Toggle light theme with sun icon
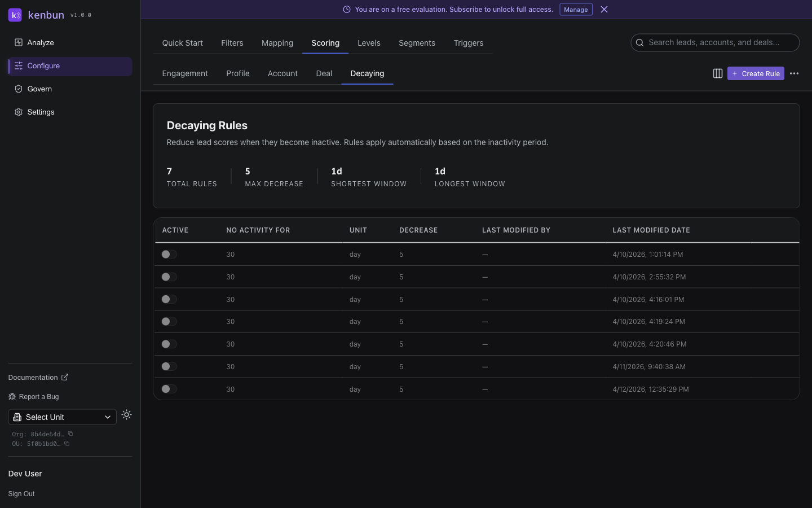The image size is (812, 508). click(127, 415)
